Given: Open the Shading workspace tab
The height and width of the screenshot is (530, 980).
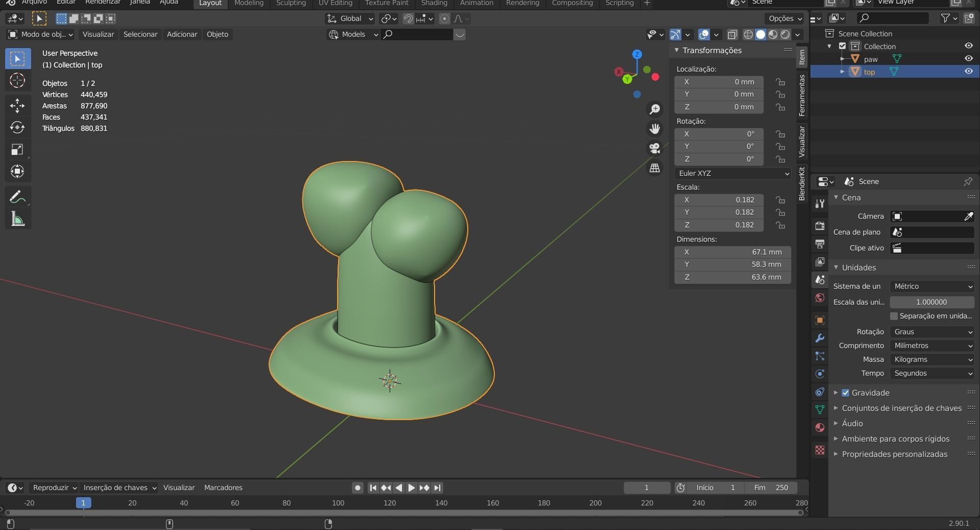Looking at the screenshot, I should [x=434, y=3].
